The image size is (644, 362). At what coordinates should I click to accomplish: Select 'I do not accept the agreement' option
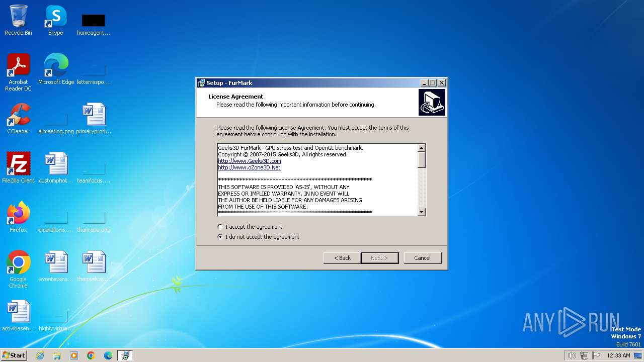[258, 237]
